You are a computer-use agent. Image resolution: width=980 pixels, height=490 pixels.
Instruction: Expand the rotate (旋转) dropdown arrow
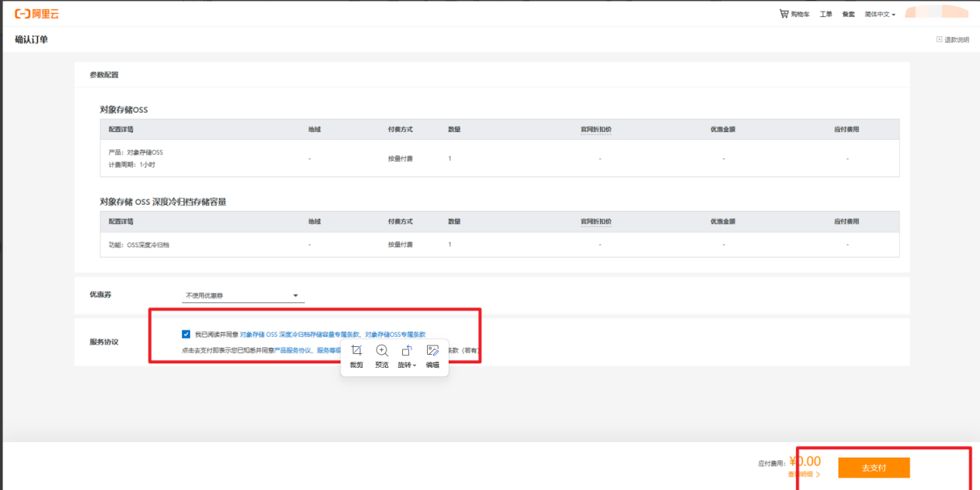[x=415, y=365]
